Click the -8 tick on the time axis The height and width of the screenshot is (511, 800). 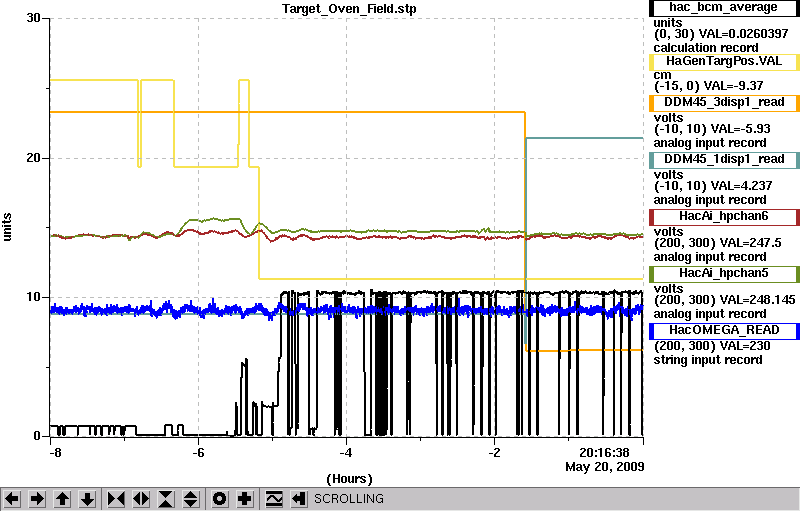tap(55, 452)
